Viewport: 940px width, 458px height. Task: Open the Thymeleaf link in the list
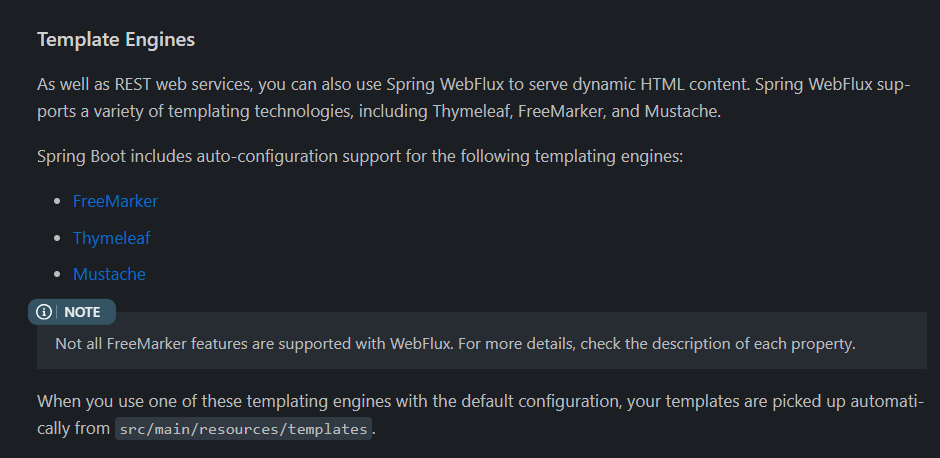coord(111,238)
